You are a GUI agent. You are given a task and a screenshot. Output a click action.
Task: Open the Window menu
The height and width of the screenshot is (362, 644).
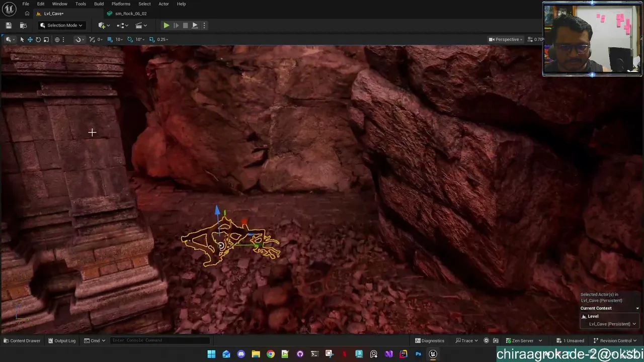click(60, 4)
